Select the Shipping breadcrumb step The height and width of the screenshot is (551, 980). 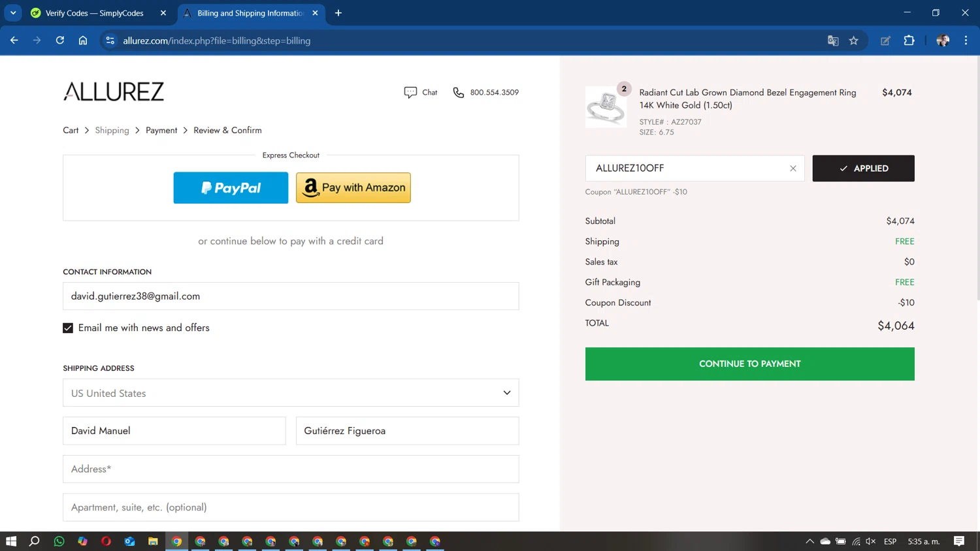coord(112,131)
